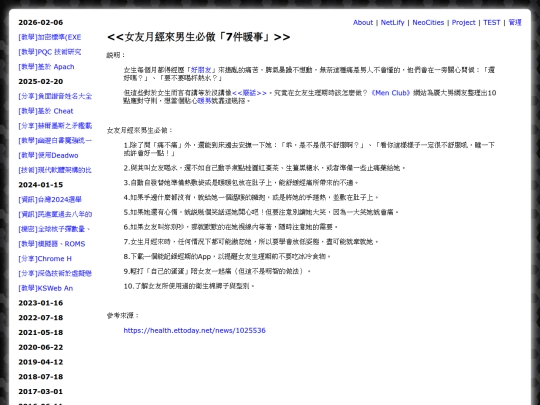The width and height of the screenshot is (540, 405).
Task: Expand the 2021-05-18 date section
Action: tap(41, 333)
